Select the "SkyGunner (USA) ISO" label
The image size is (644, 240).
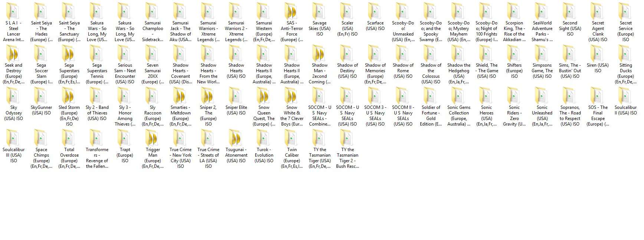point(41,110)
